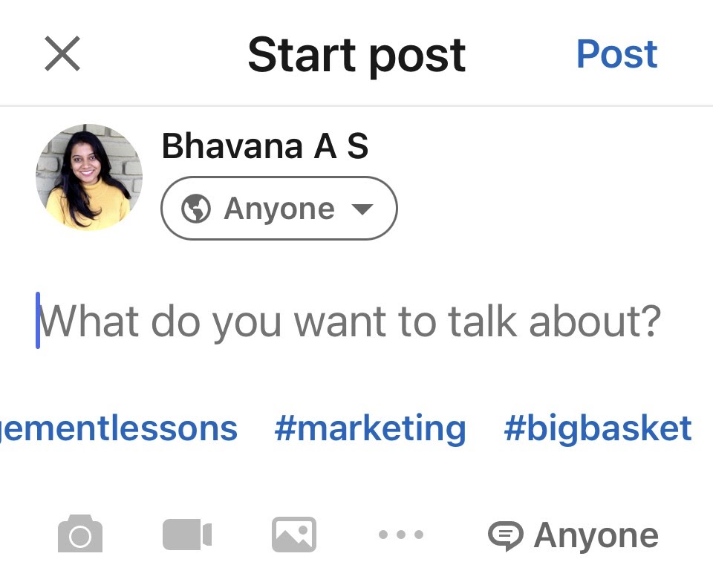Select the partially visible #managementlessons hashtag

[x=119, y=428]
